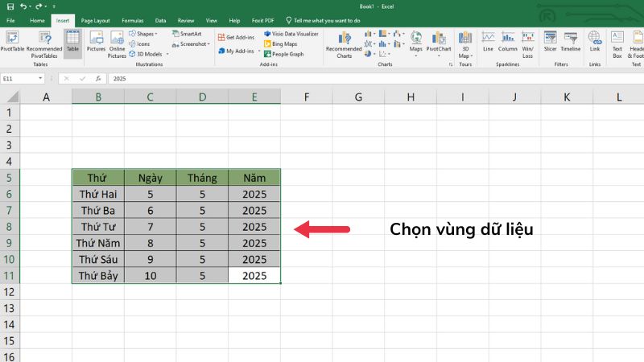Viewport: 644px width, 362px height.
Task: Open Recommended Charts
Action: pos(344,43)
